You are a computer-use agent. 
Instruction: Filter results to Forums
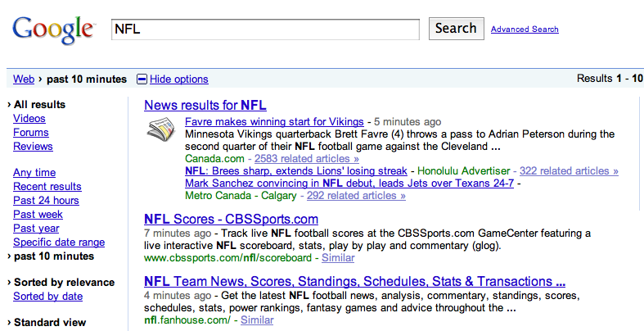(x=31, y=133)
